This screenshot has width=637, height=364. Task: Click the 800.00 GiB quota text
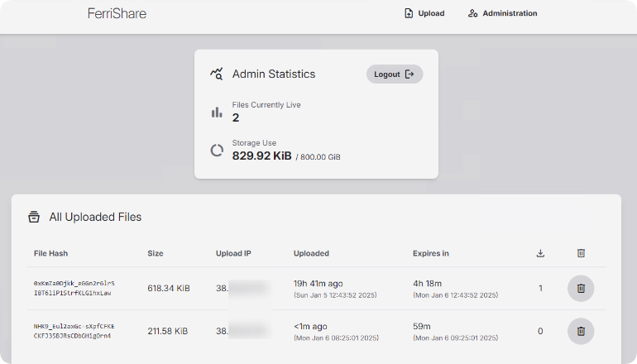click(320, 157)
